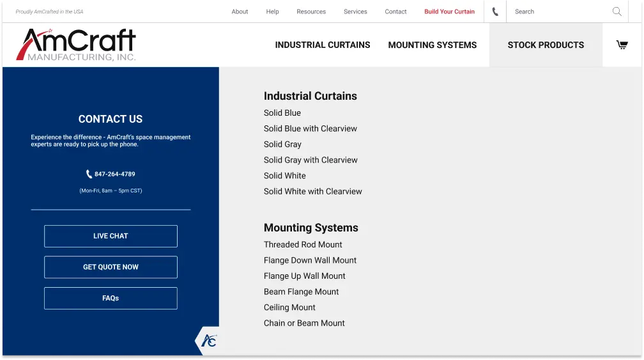
Task: Open the Solid White link
Action: click(285, 175)
